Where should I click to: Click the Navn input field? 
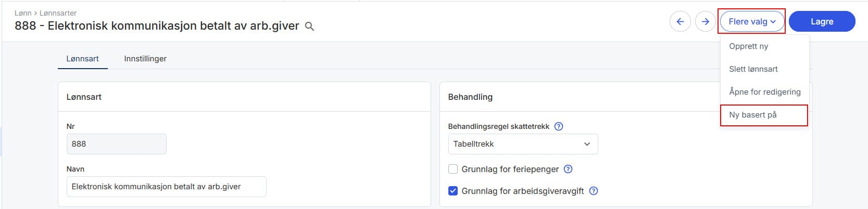pyautogui.click(x=166, y=187)
